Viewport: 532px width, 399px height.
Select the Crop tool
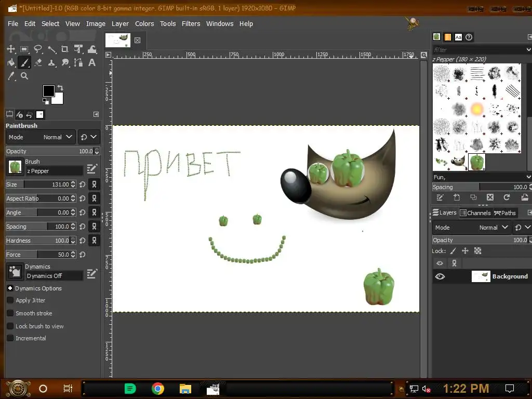(65, 49)
